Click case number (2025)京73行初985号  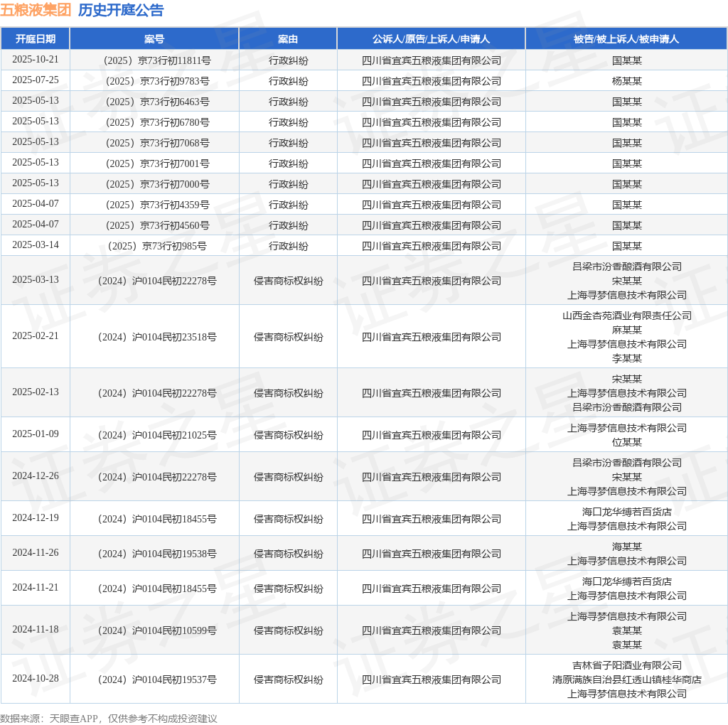click(157, 246)
